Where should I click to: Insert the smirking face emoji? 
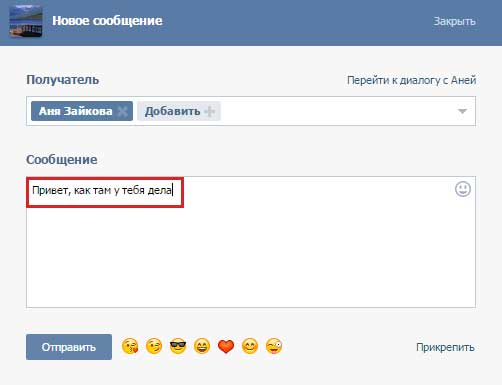[154, 346]
